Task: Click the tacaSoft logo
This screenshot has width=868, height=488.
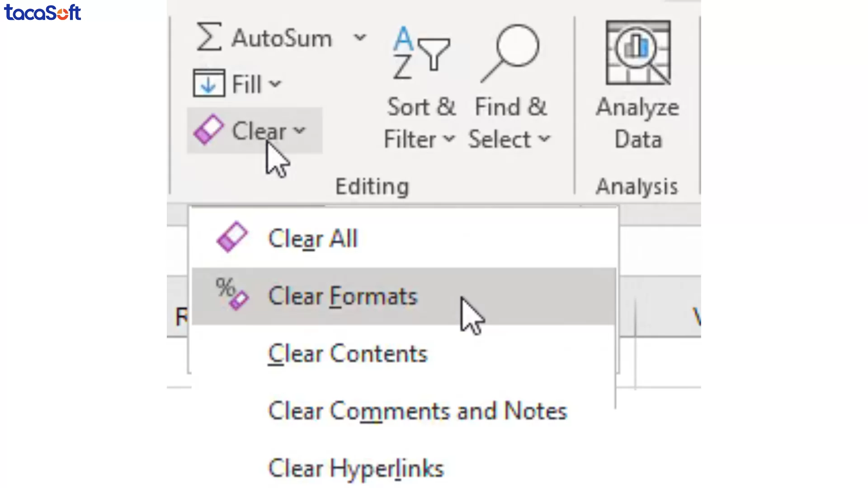Action: click(42, 13)
